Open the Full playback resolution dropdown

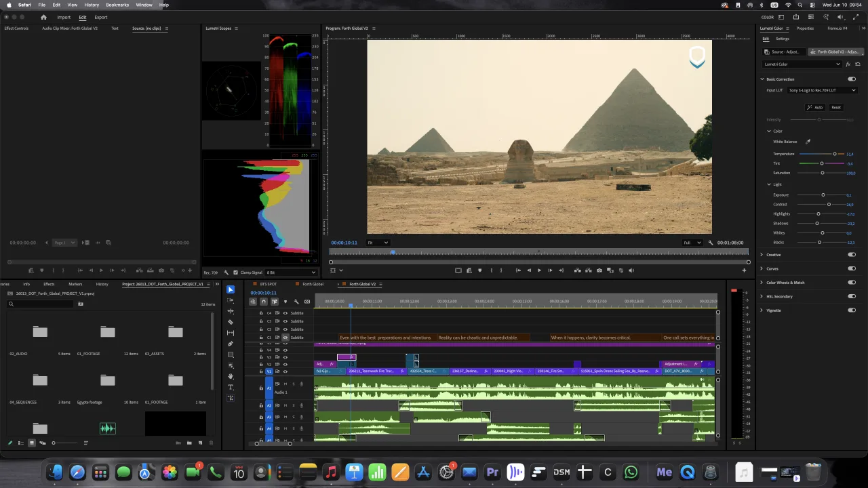pos(692,243)
